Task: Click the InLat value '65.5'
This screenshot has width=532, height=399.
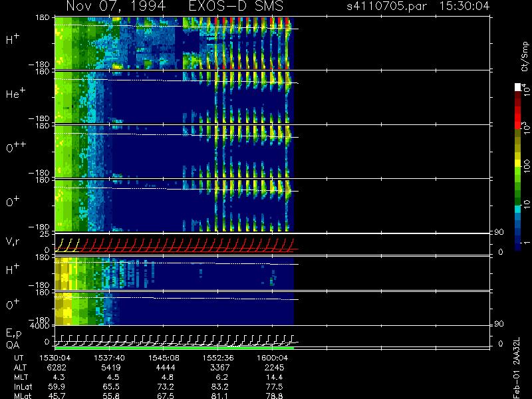Action: (111, 386)
